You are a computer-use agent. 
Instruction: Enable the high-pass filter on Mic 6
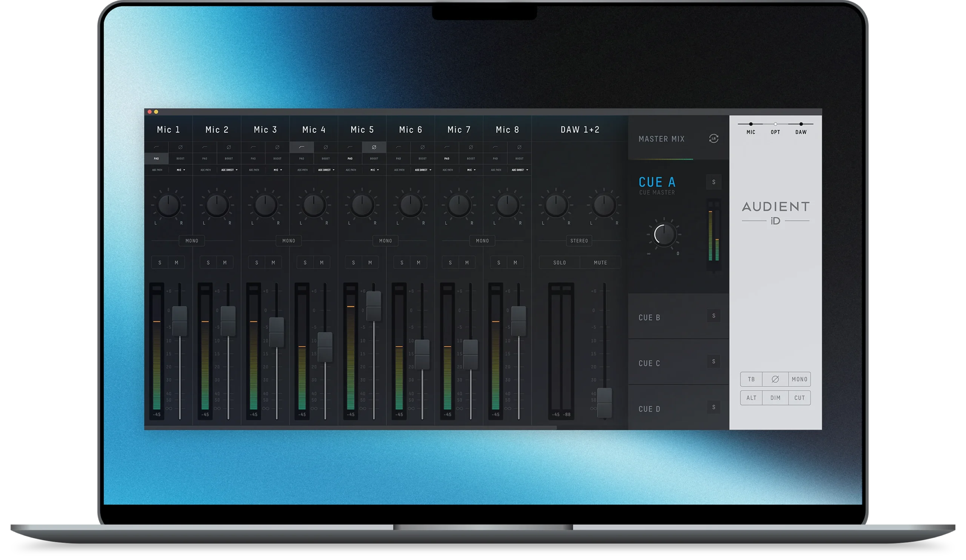(x=398, y=147)
